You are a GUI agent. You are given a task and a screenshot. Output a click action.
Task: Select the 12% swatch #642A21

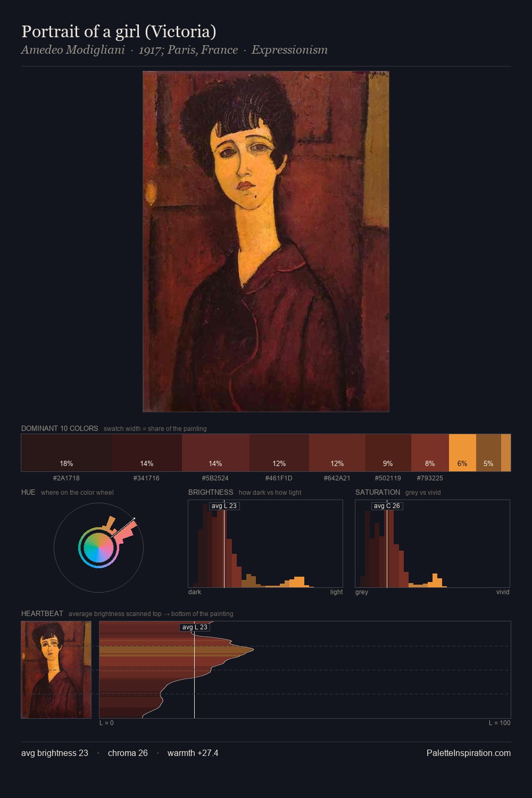[x=337, y=453]
